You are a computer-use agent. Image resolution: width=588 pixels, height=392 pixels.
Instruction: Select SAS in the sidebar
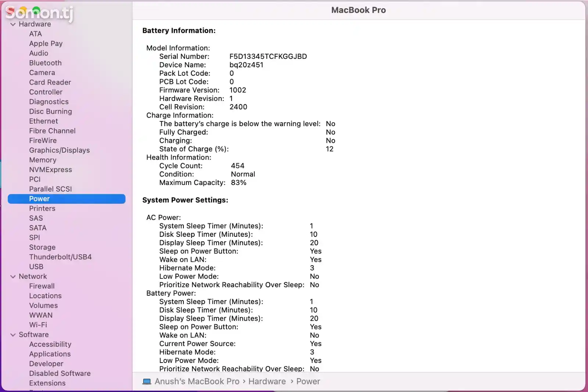[36, 218]
